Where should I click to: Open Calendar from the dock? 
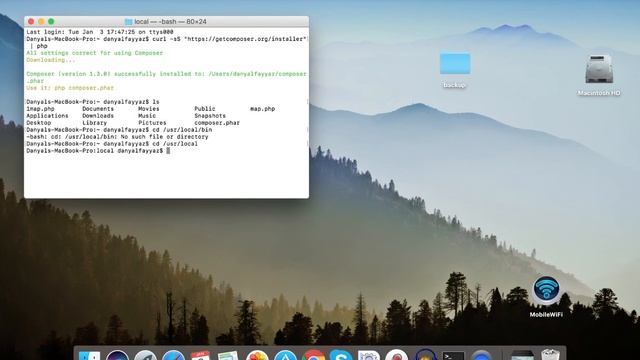tap(200, 356)
